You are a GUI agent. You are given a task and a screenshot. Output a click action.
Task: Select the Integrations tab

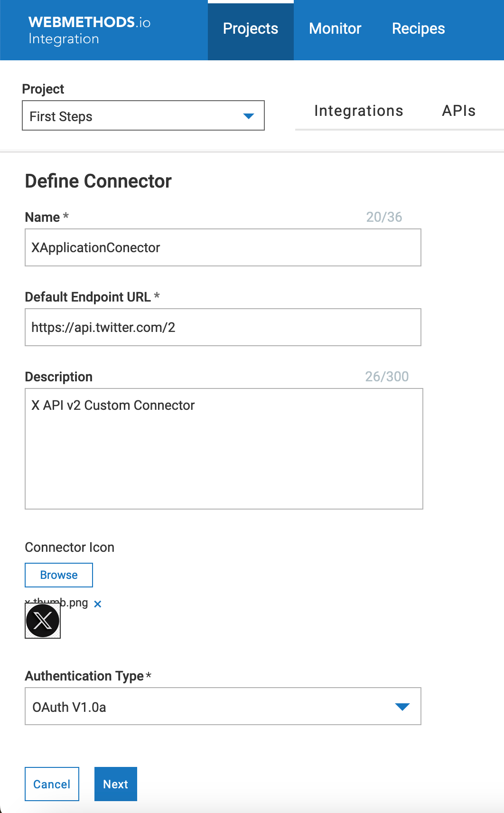[358, 111]
